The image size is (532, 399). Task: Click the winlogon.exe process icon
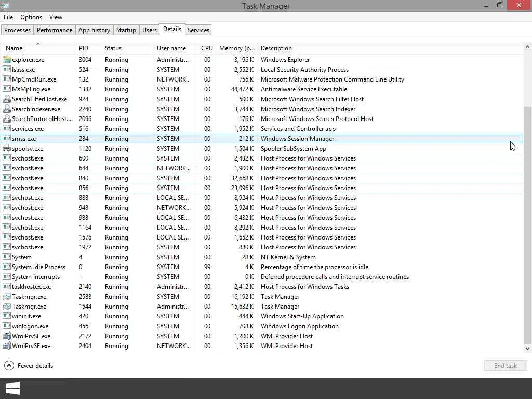6,326
